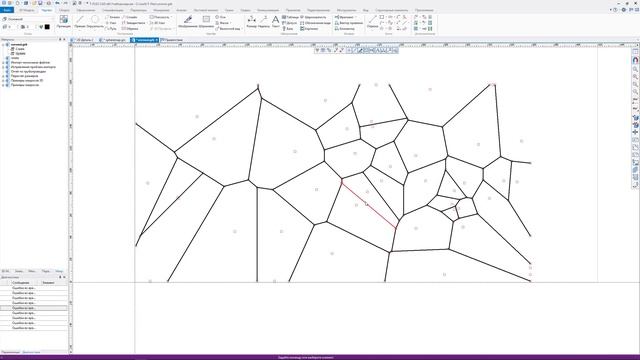The image size is (640, 360).
Task: Click Undo in the title bar
Action: [x=58, y=3]
